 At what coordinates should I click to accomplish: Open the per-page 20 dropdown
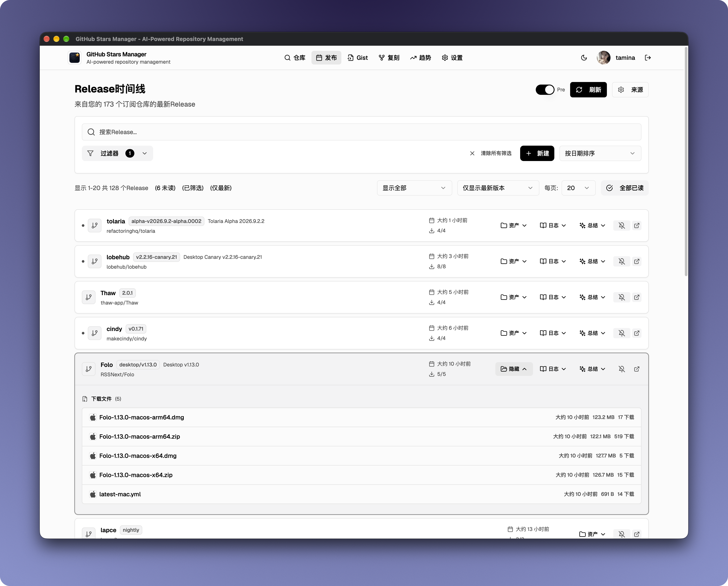(578, 188)
